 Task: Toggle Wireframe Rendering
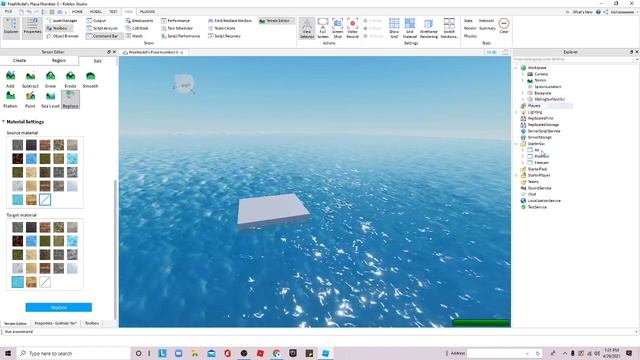tap(429, 28)
